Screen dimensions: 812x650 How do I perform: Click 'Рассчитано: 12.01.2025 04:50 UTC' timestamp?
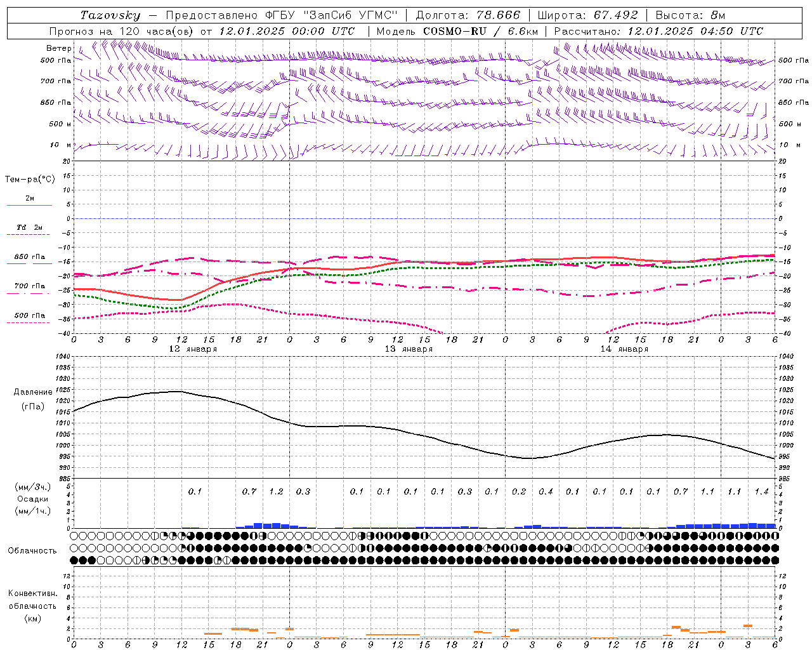pyautogui.click(x=658, y=31)
